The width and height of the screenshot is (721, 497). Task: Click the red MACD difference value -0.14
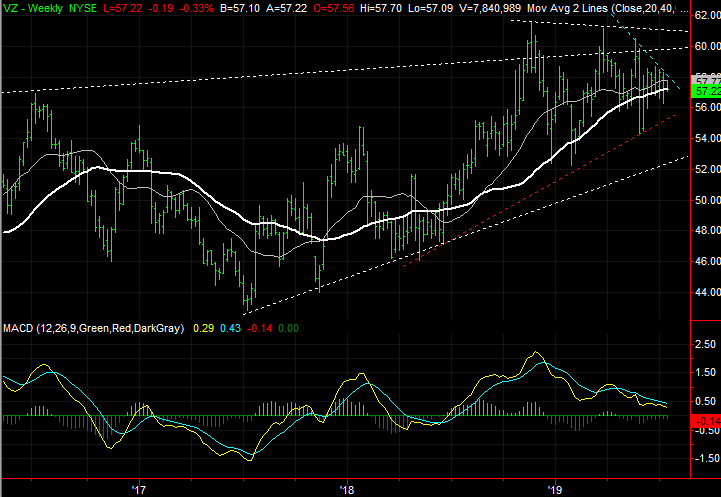(259, 328)
